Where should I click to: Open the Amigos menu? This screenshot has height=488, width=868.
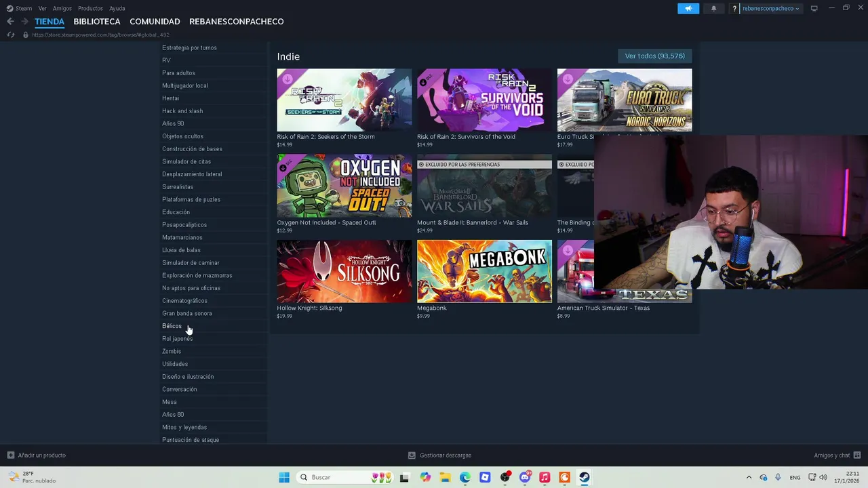[62, 9]
